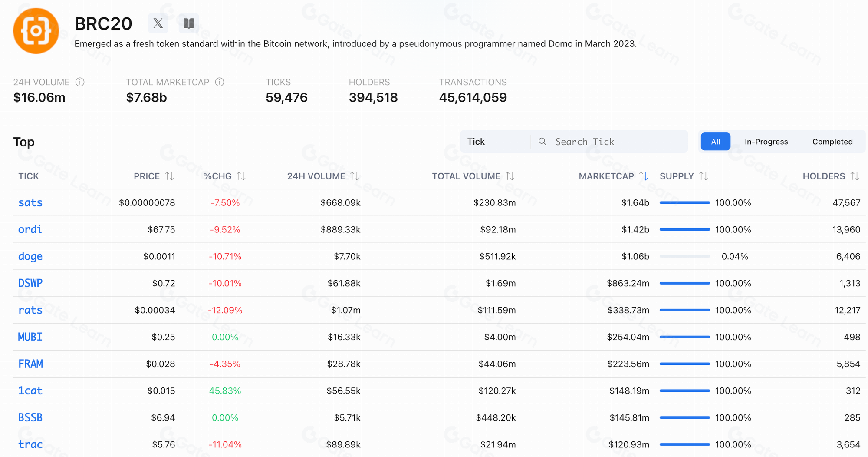Open the documentation book icon
The image size is (868, 457).
click(x=188, y=23)
